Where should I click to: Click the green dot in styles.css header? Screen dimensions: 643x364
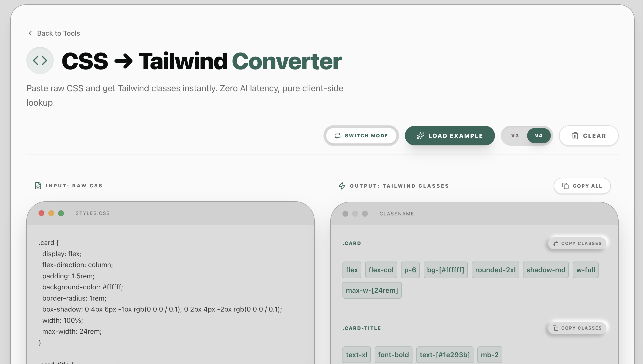tap(61, 213)
